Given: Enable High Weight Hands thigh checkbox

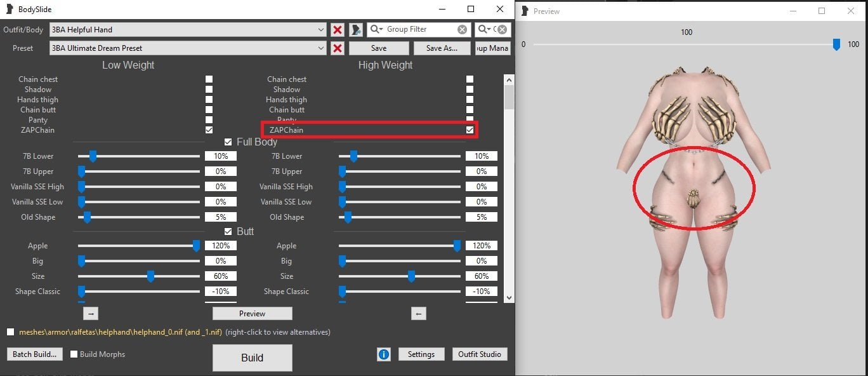Looking at the screenshot, I should (470, 100).
